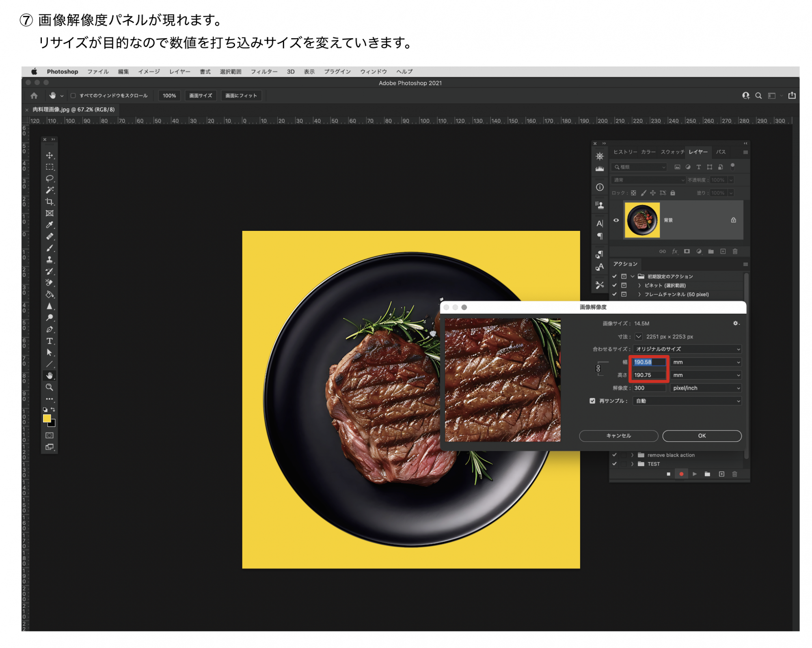Select the Path Selection tool
812x648 pixels.
pyautogui.click(x=50, y=353)
